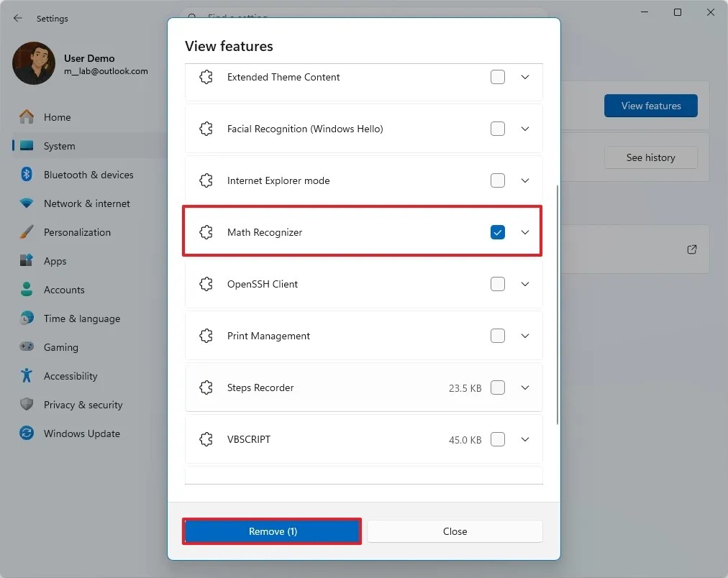
Task: Click the 23.5 KB size of Steps Recorder
Action: [465, 387]
